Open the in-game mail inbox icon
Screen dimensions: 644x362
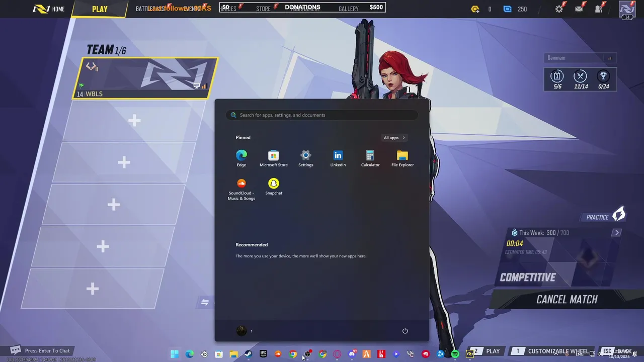[579, 9]
